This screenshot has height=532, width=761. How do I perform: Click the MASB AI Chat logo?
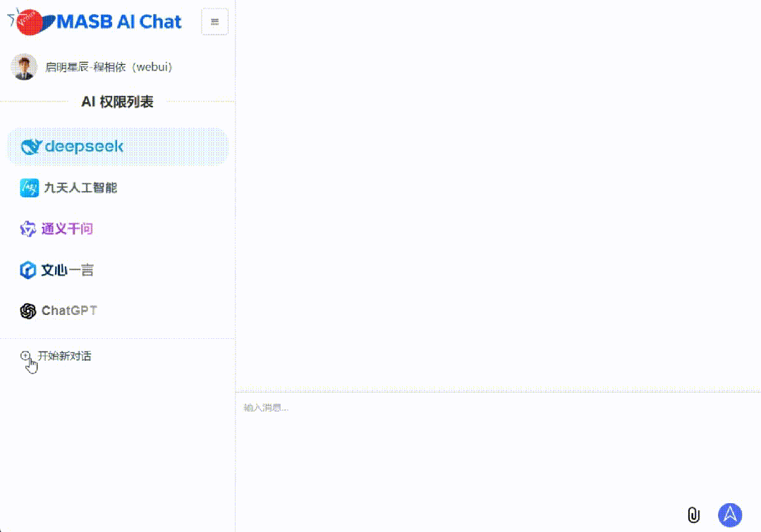95,22
